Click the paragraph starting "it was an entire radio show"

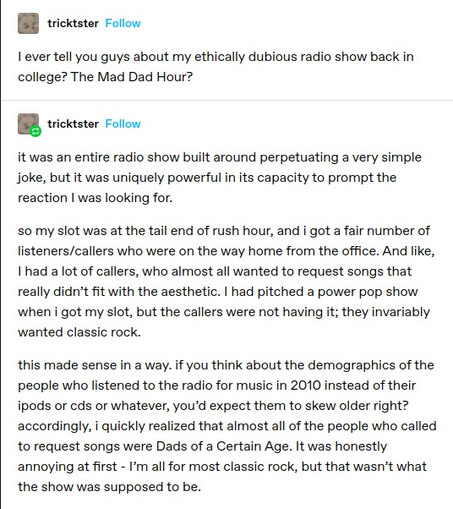coord(220,178)
